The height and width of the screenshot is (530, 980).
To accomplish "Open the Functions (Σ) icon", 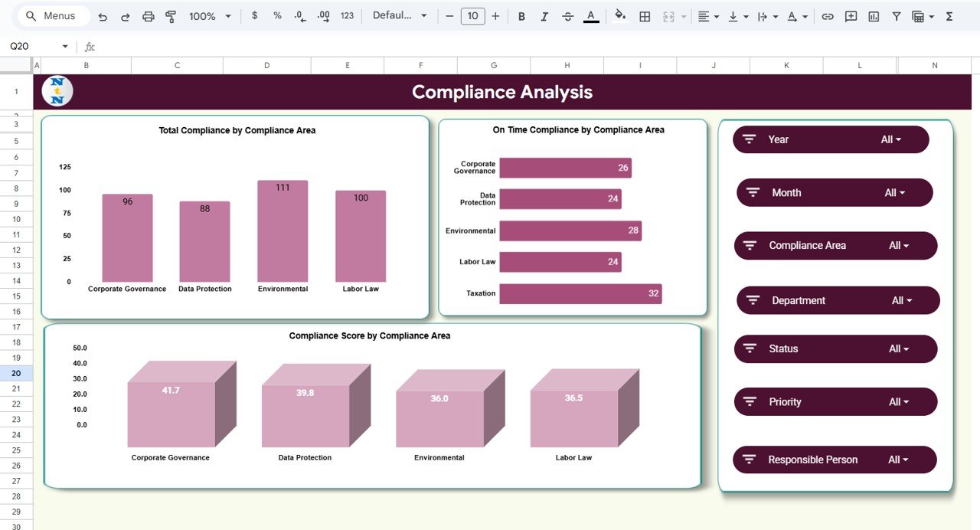I will point(949,16).
